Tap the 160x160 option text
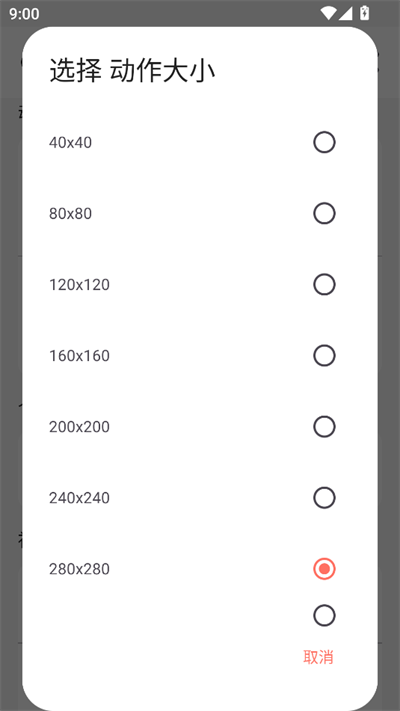Viewport: 400px width, 711px height. 79,356
